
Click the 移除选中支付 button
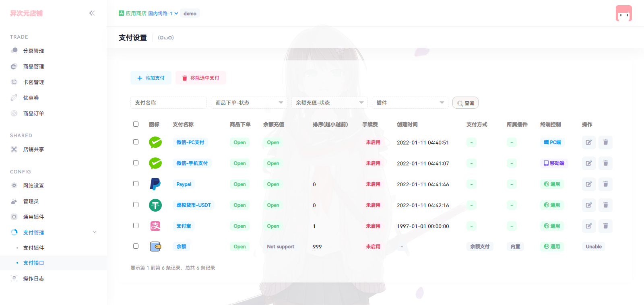[200, 78]
